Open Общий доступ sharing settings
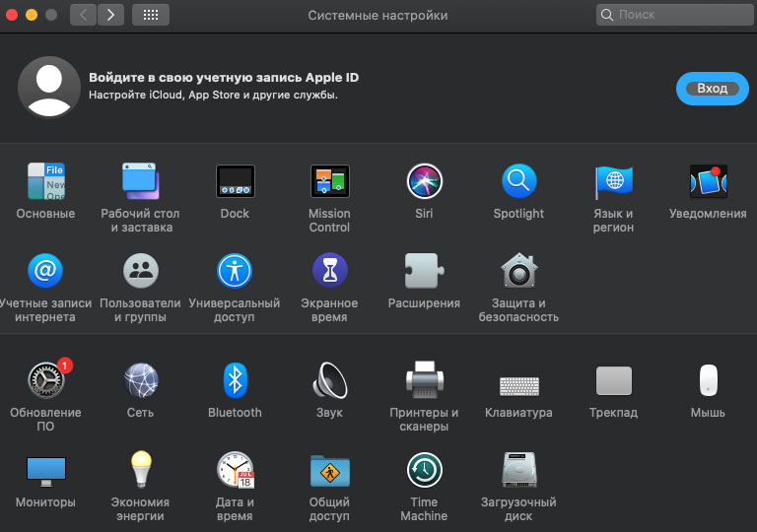The image size is (757, 532). point(330,471)
